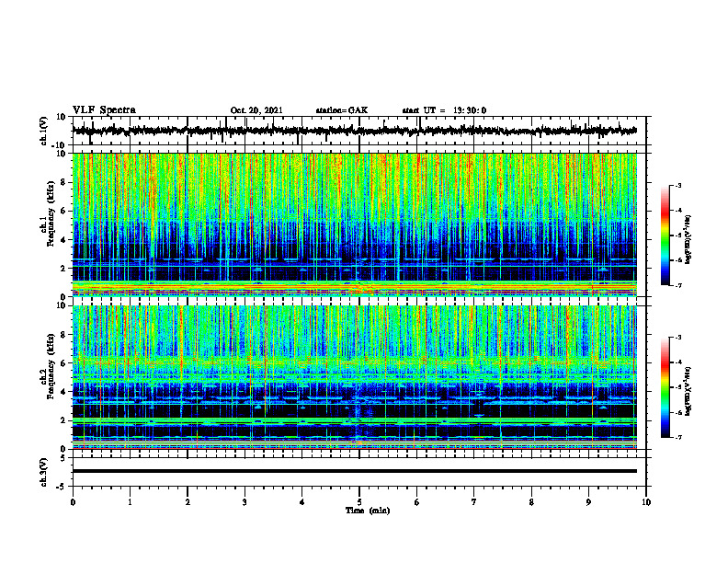Click the ch.2 spectrogram color scale bar
This screenshot has width=728, height=563.
pyautogui.click(x=665, y=387)
